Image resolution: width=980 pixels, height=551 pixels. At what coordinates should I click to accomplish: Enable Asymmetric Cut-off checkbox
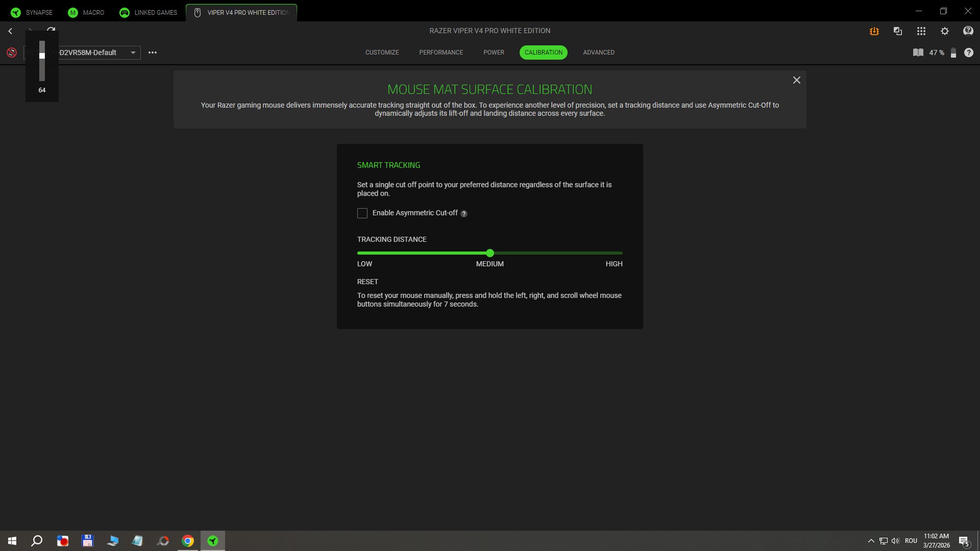coord(362,213)
